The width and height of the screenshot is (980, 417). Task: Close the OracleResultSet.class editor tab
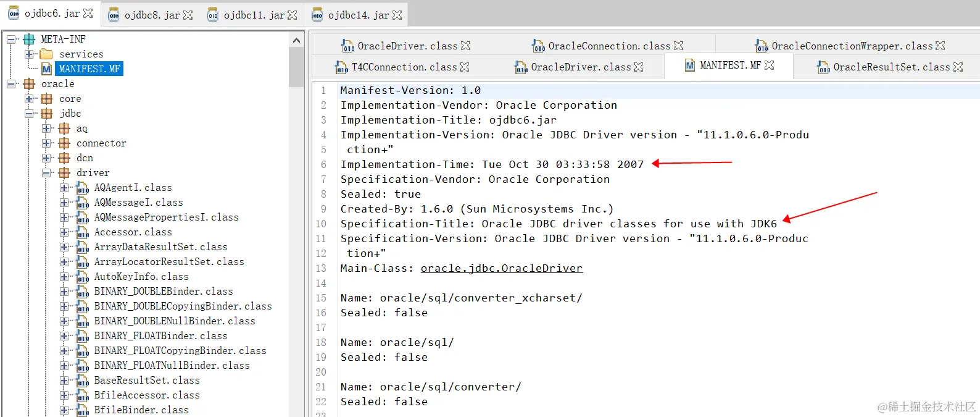point(958,67)
